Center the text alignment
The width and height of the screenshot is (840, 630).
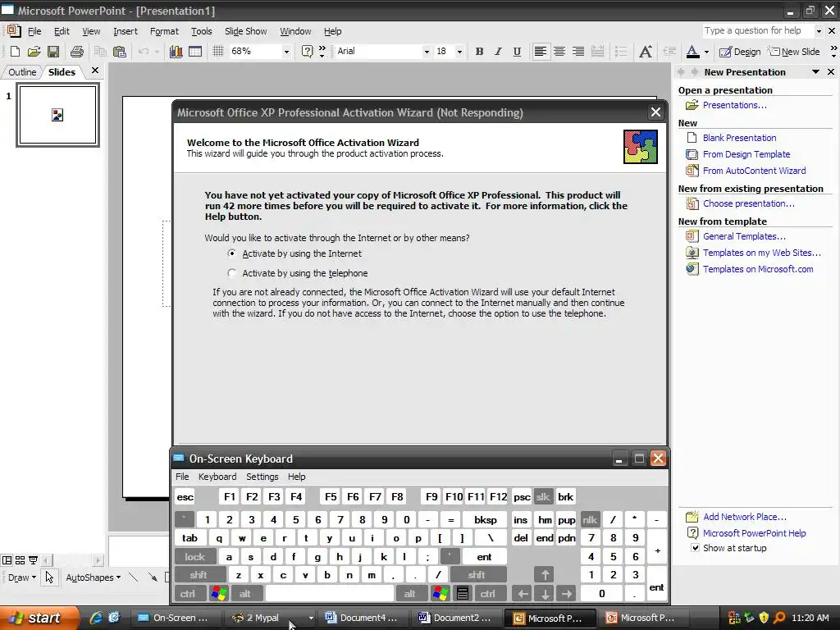pyautogui.click(x=559, y=52)
